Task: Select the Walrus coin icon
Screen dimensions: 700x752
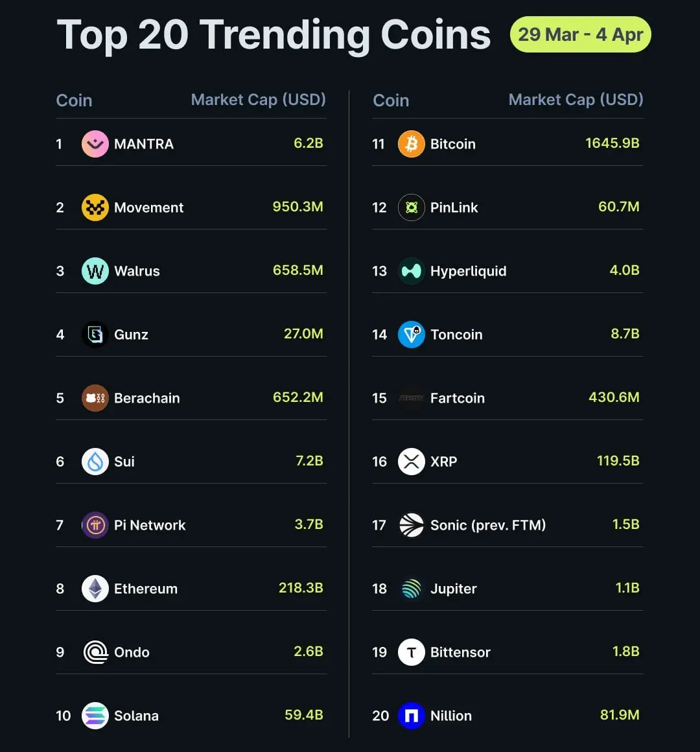Action: [95, 271]
